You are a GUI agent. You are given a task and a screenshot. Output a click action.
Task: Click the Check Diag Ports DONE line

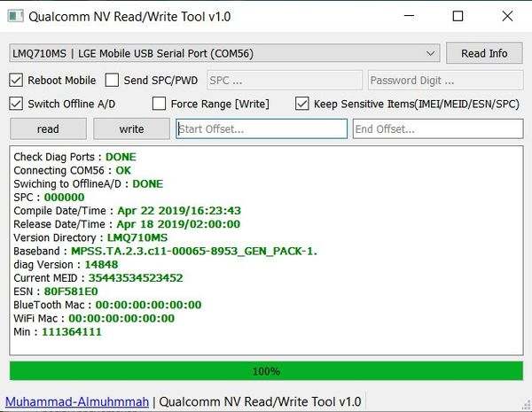(75, 157)
